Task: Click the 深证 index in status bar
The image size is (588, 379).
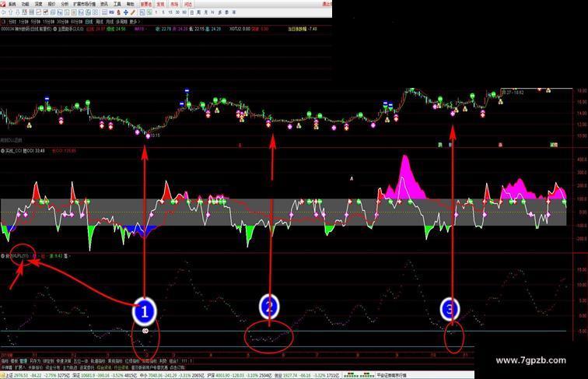Action: (105, 375)
